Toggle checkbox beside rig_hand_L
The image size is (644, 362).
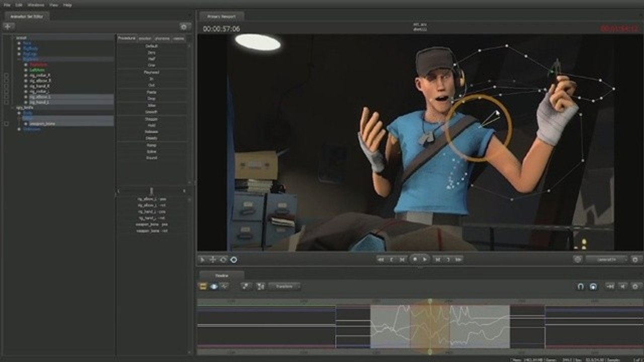tap(6, 102)
